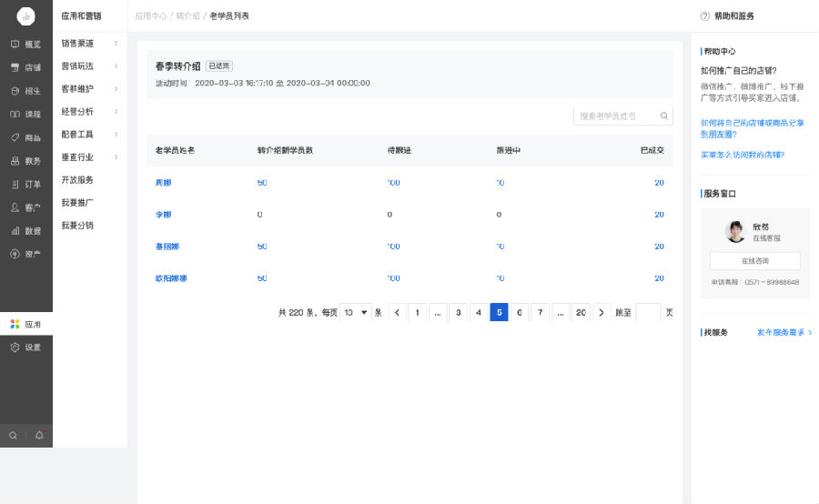
Task: Open student 欧阳娜娜's name link
Action: [171, 278]
